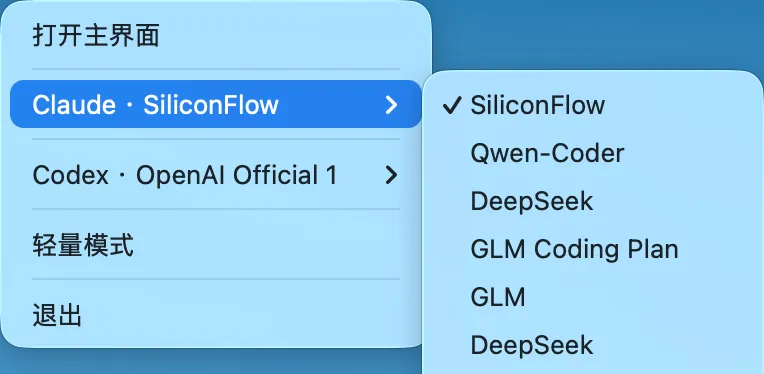The image size is (764, 374).
Task: Choose the DeepSeek entry under Qwen-Coder
Action: 592,201
